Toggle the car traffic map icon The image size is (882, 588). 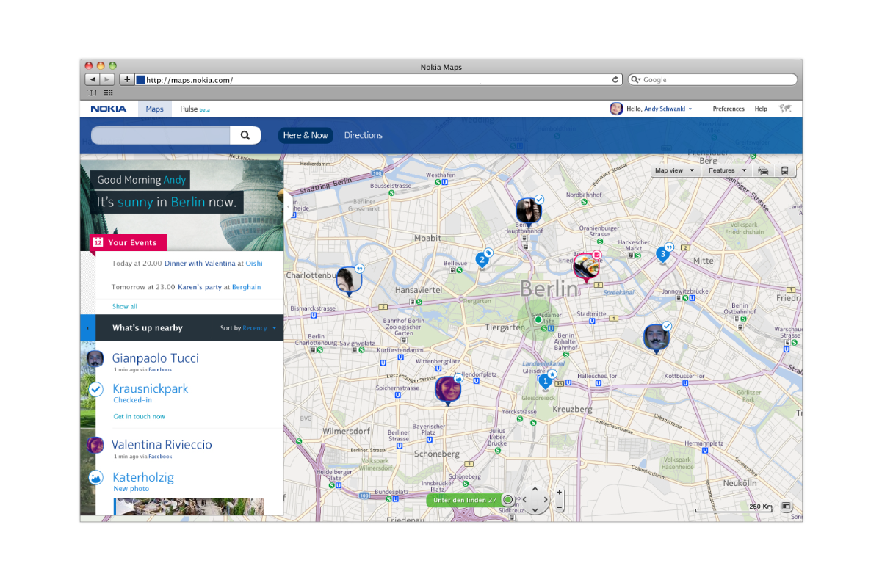tap(764, 170)
